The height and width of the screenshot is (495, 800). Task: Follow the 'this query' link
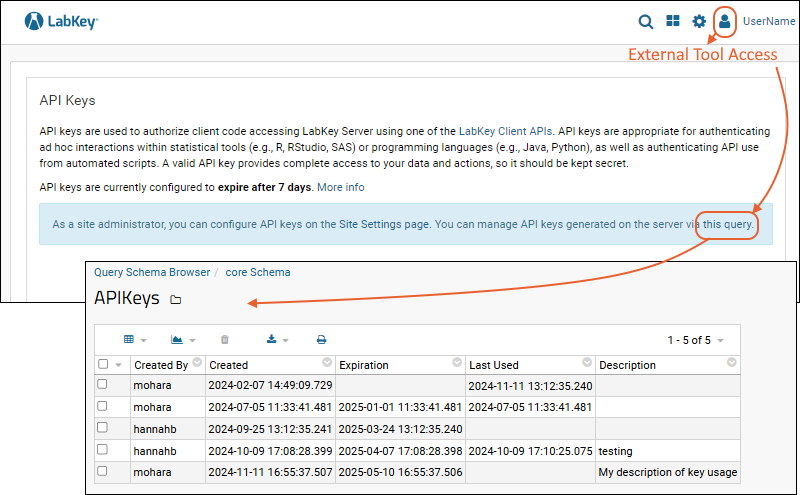728,224
